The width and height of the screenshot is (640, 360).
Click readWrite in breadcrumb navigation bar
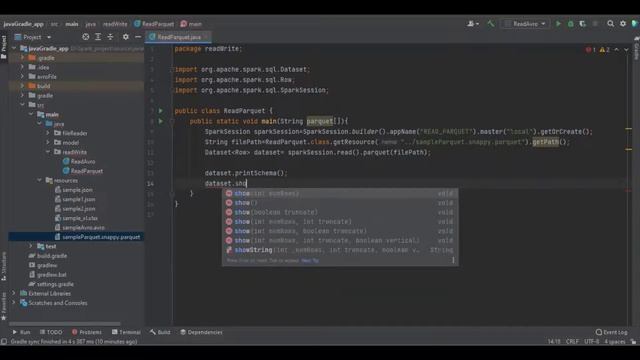coord(115,24)
